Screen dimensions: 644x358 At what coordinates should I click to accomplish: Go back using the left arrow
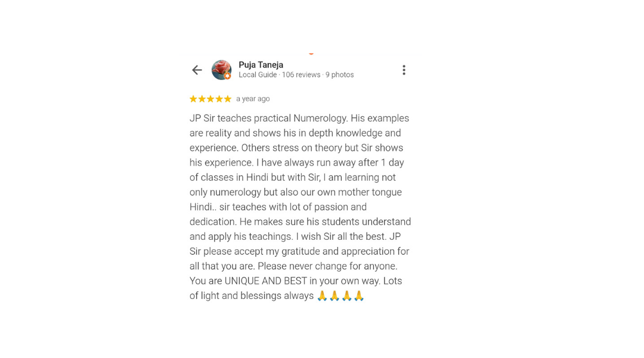pyautogui.click(x=197, y=70)
